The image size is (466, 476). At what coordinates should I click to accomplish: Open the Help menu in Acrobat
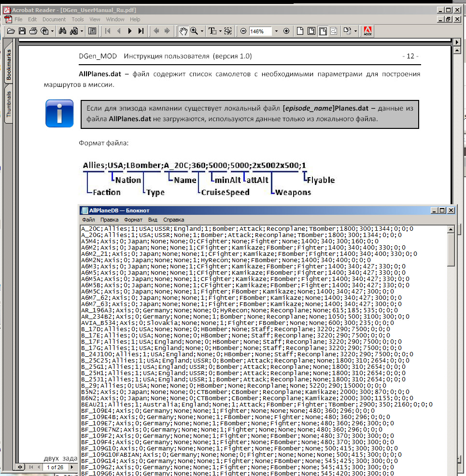[135, 19]
